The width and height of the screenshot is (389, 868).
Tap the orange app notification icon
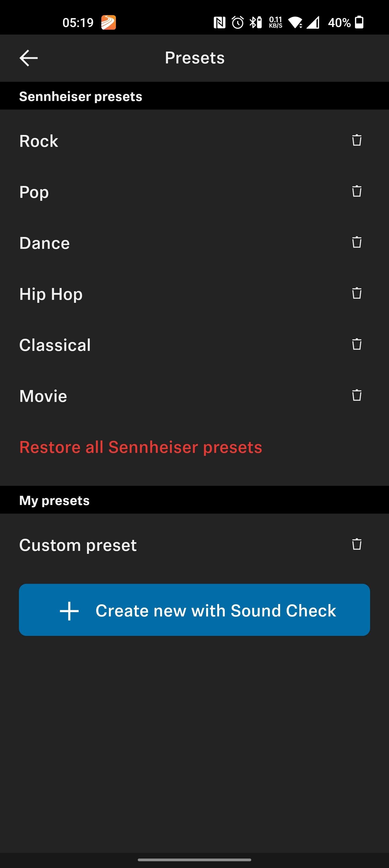point(109,23)
